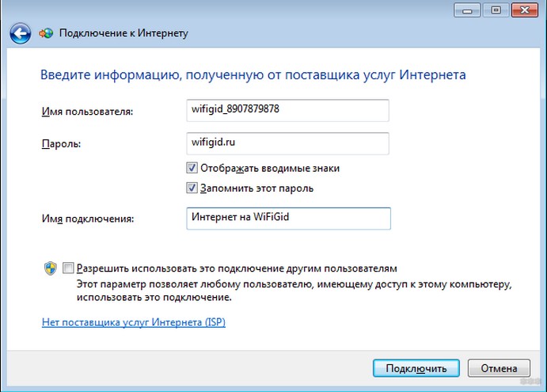Enable 'Разрешить использовать это подключение' checkbox
547x392 pixels.
tap(68, 268)
